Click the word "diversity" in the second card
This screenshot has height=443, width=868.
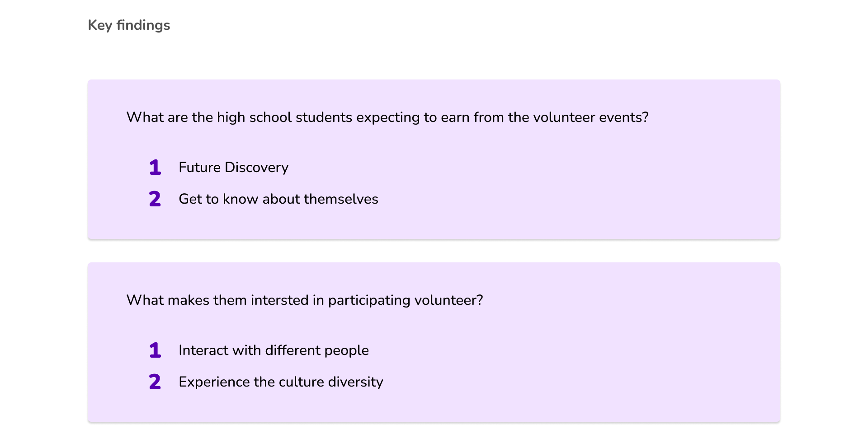(355, 382)
